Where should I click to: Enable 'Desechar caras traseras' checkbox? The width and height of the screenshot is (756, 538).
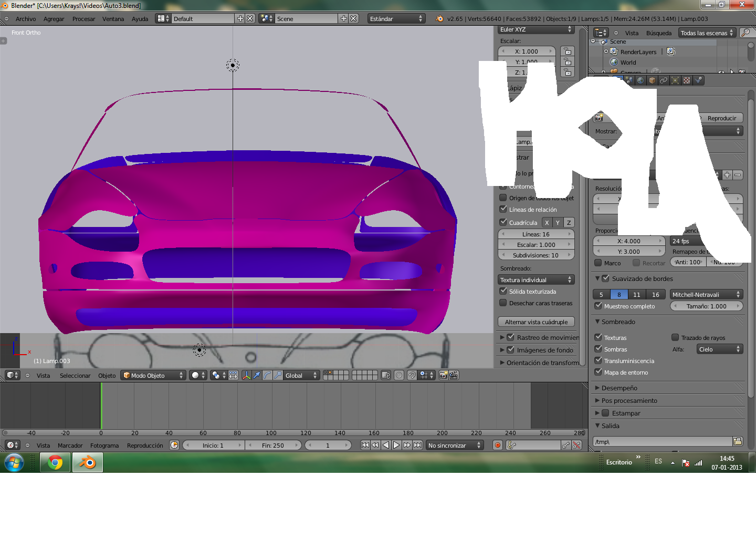[x=503, y=303]
